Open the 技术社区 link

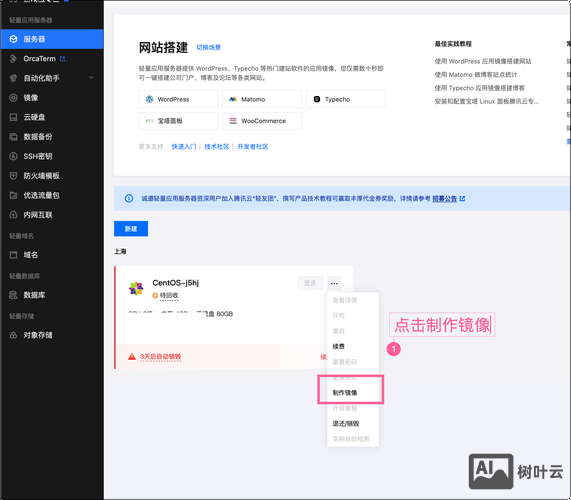(217, 146)
